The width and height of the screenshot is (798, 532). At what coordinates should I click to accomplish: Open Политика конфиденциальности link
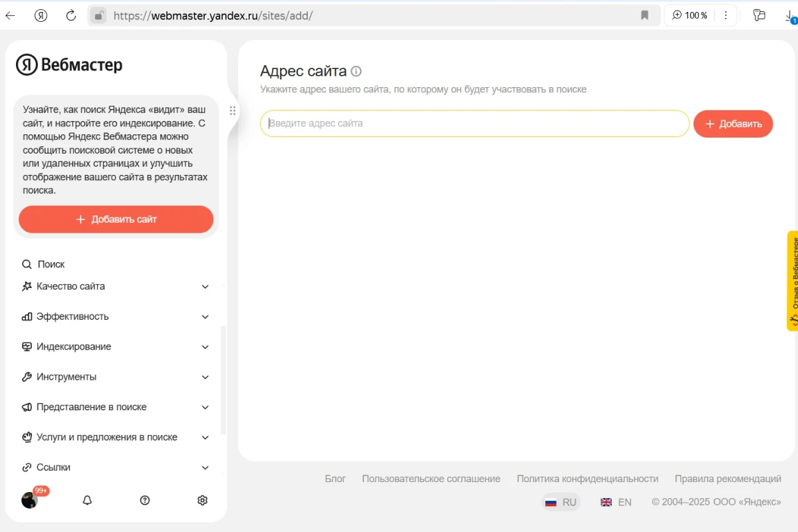point(587,479)
